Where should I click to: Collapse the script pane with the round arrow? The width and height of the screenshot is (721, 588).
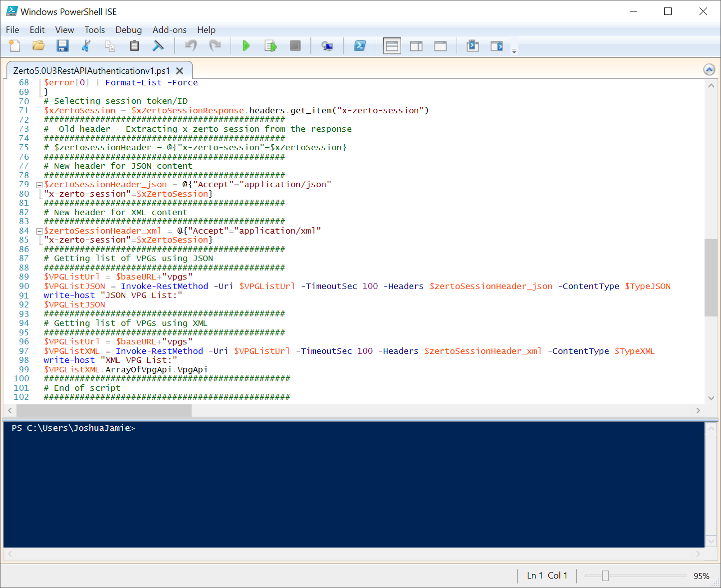coord(709,69)
